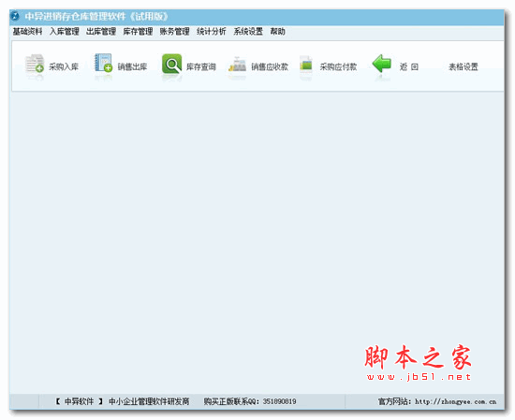The height and width of the screenshot is (420, 515).
Task: Click the 【中异软件】 status bar text
Action: click(80, 401)
